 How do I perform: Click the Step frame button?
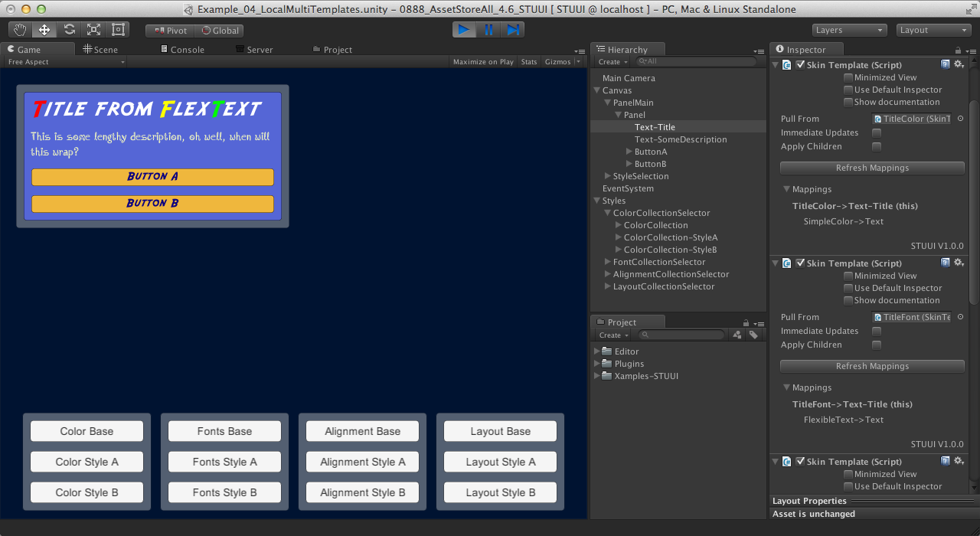513,30
